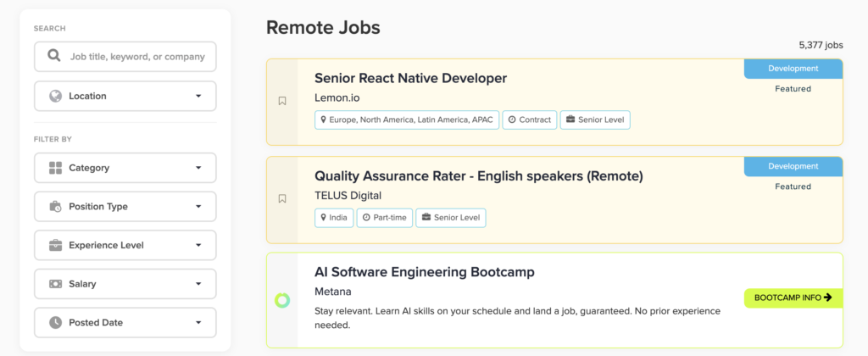Click Development badge on TELUS Digital job
Screen dimensions: 868x356
(x=793, y=166)
